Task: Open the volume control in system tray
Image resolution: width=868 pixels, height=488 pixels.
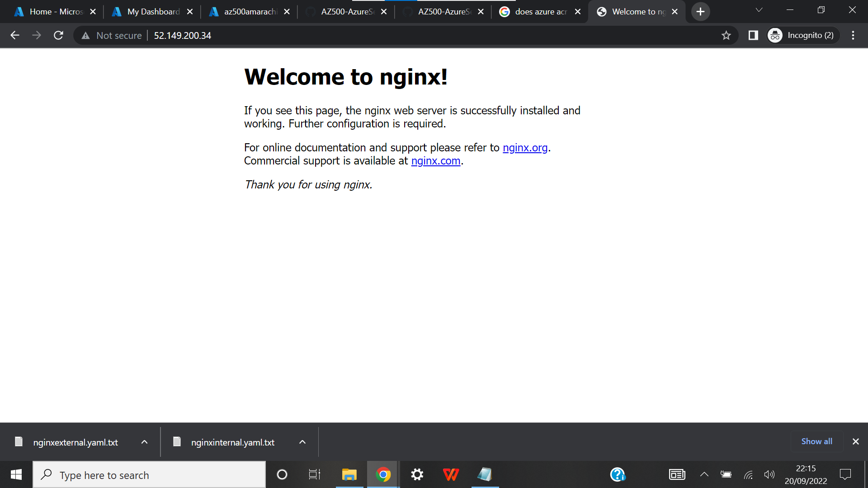Action: coord(770,474)
